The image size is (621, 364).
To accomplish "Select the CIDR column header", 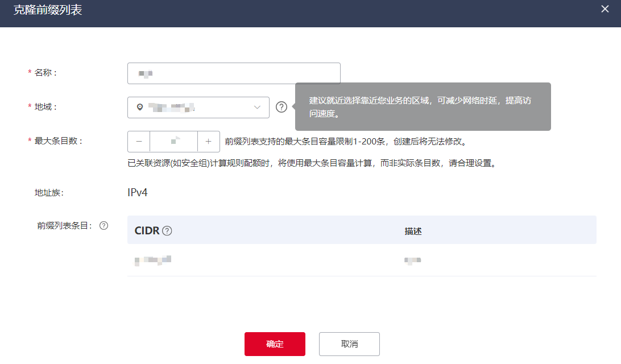I will pos(147,231).
